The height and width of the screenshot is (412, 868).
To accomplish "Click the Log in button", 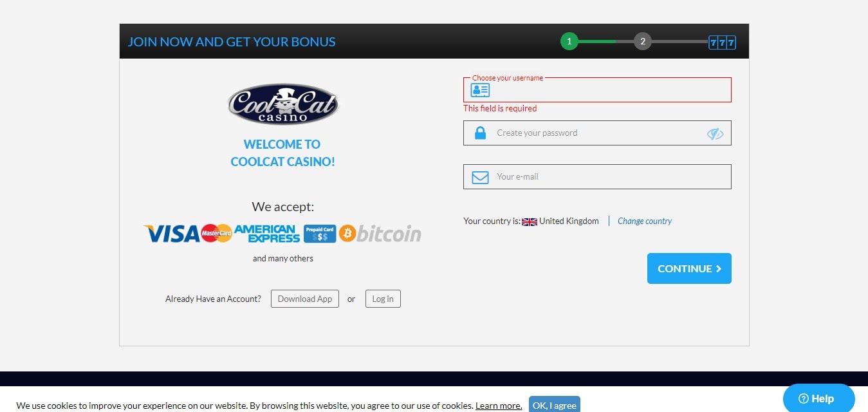I will pos(383,299).
